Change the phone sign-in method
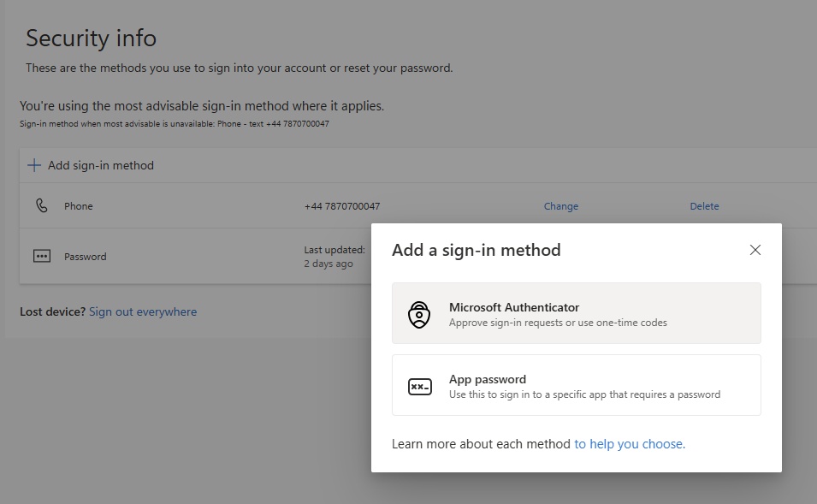Image resolution: width=817 pixels, height=504 pixels. 561,206
